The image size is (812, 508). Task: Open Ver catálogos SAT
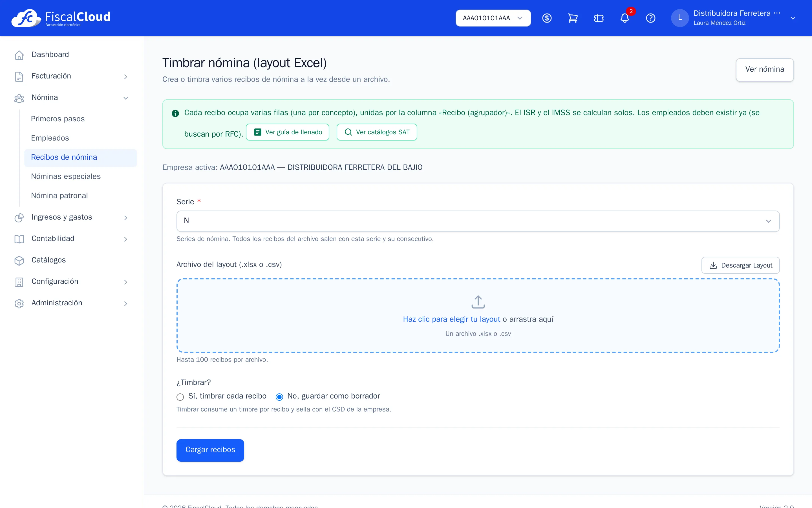click(x=377, y=132)
